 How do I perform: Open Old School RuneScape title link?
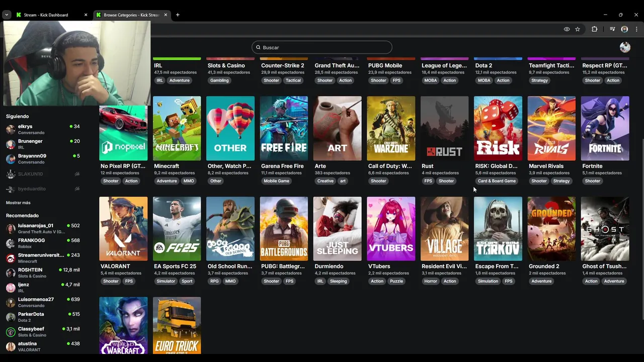(x=230, y=266)
